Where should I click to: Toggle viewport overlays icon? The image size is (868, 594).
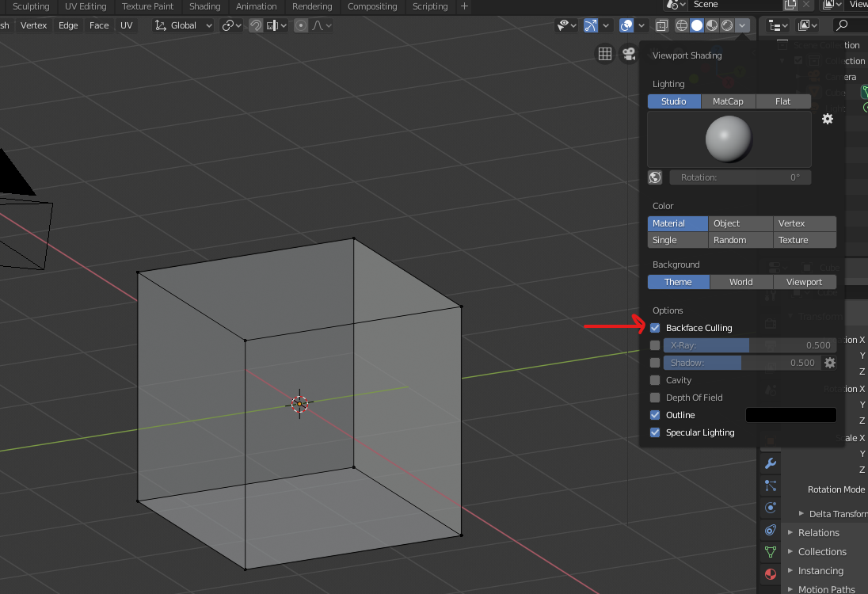(x=626, y=25)
